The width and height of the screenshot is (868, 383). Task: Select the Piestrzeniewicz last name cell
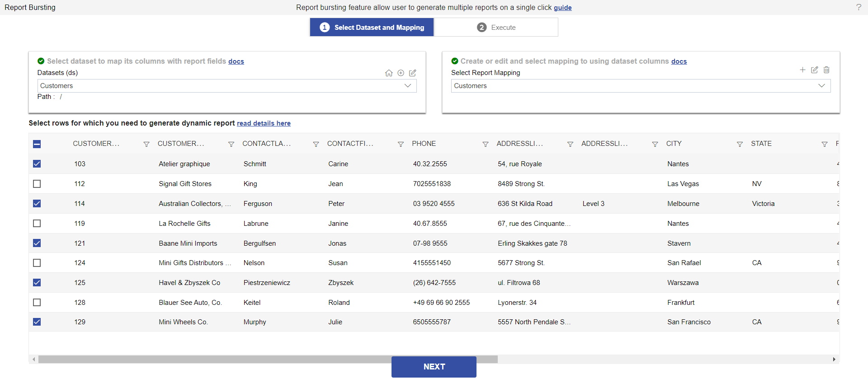click(x=267, y=283)
